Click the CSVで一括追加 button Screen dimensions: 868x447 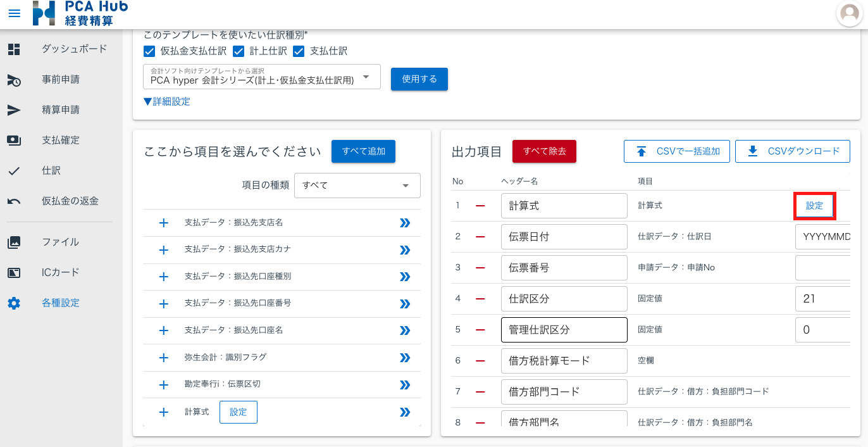point(677,151)
